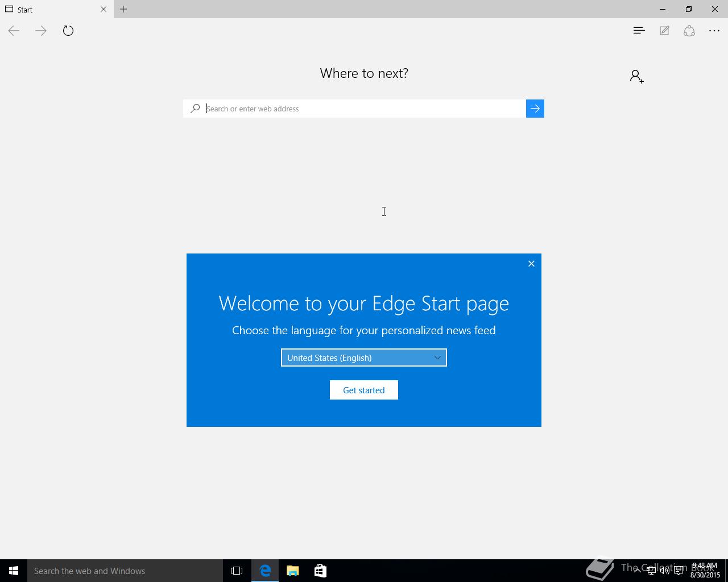The width and height of the screenshot is (728, 582).
Task: Open the Share icon in the toolbar
Action: pos(689,31)
